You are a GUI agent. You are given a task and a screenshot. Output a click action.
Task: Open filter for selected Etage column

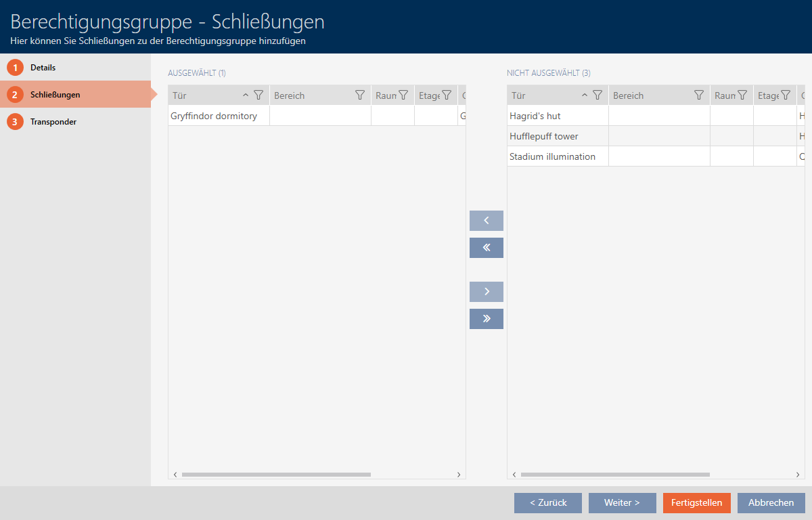click(x=447, y=95)
